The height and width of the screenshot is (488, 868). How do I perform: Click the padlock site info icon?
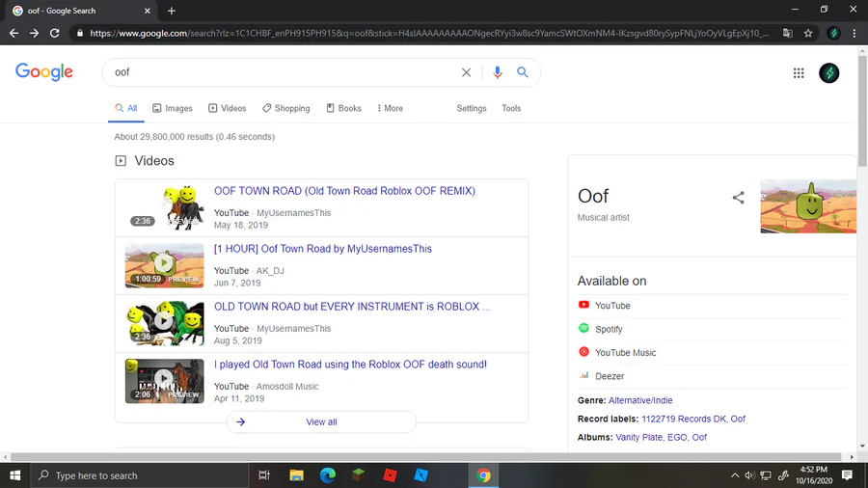[x=80, y=33]
